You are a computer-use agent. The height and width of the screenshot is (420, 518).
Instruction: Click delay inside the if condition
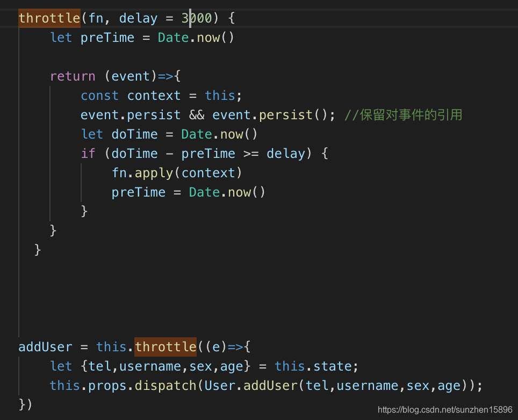tap(286, 154)
